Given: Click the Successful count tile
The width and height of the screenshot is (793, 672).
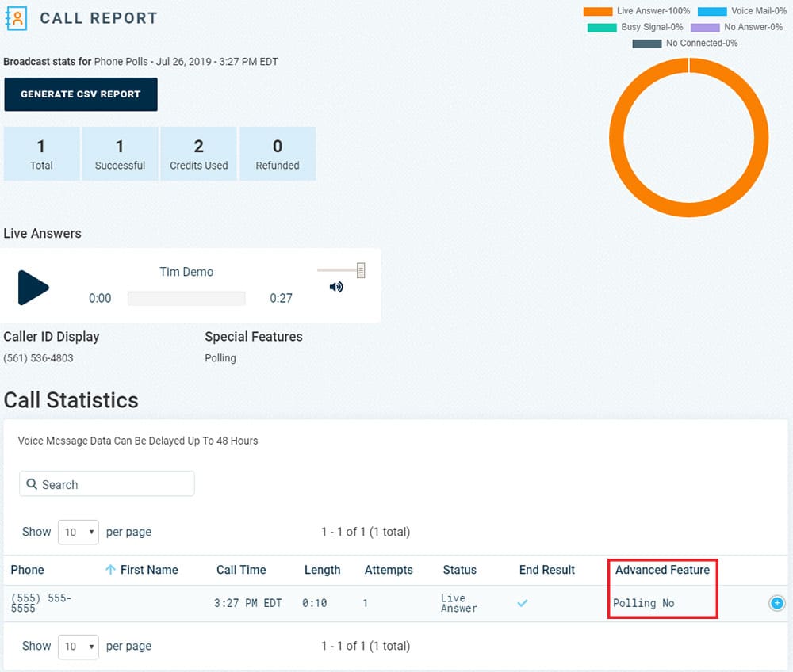Looking at the screenshot, I should [x=120, y=154].
